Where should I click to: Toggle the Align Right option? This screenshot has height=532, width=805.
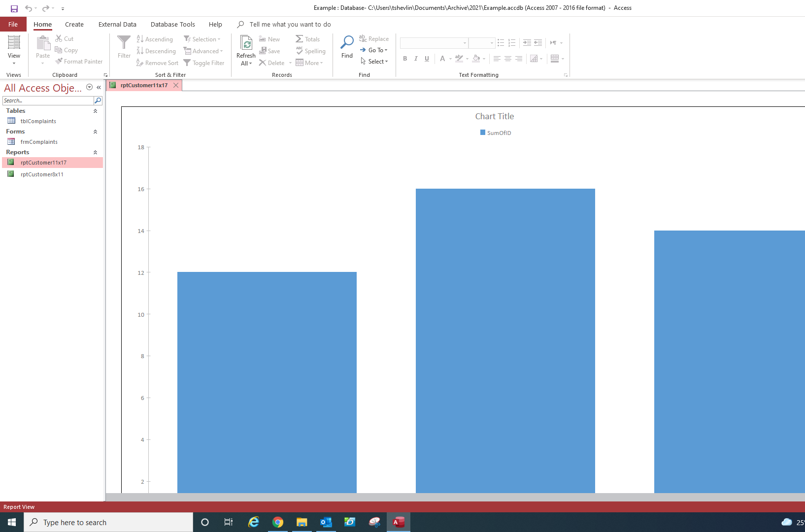point(519,59)
